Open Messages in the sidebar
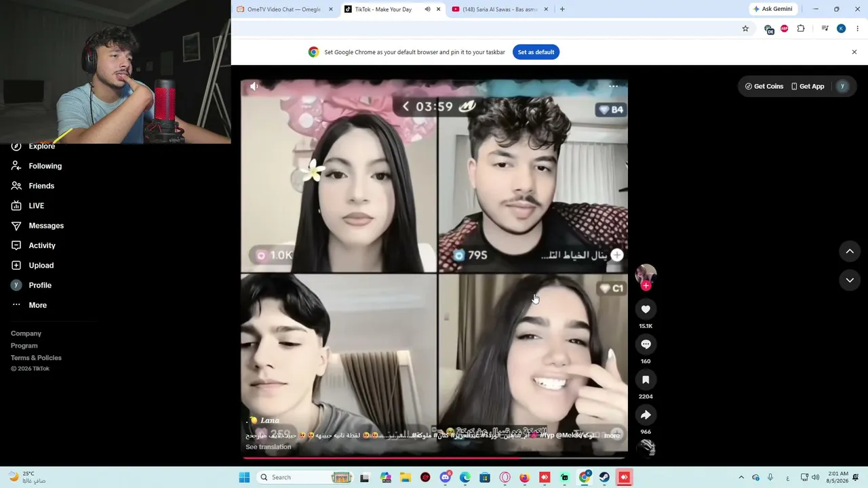 click(46, 226)
